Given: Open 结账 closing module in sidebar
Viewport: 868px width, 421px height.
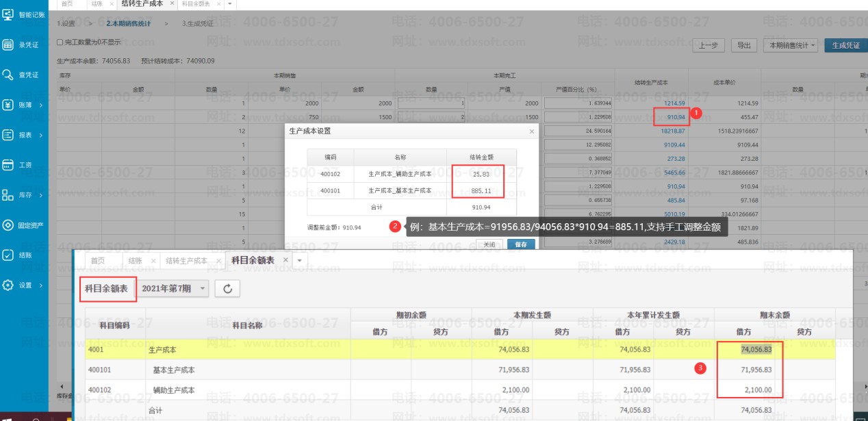Looking at the screenshot, I should point(25,255).
